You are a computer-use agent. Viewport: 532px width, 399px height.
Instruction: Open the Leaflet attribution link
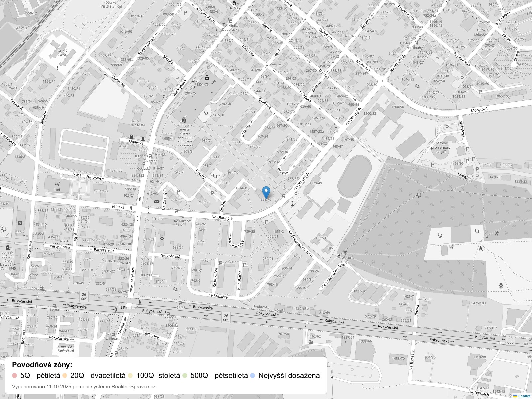click(x=524, y=396)
